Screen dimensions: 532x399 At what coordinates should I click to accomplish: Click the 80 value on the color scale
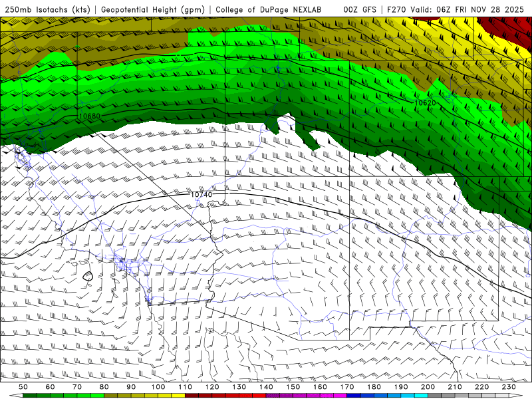click(x=104, y=387)
